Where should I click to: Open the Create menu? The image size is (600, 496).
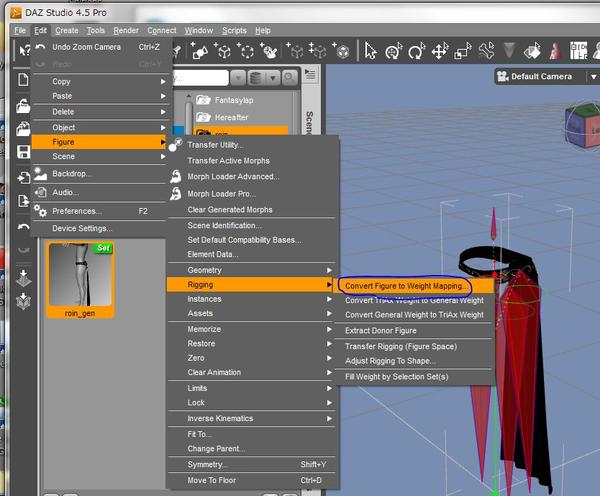[67, 31]
